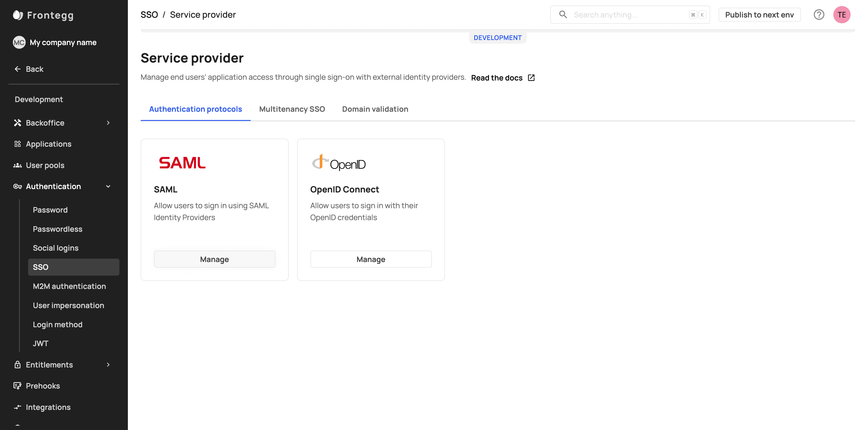Open M2M authentication in the sidebar
This screenshot has height=430, width=868.
coord(70,286)
